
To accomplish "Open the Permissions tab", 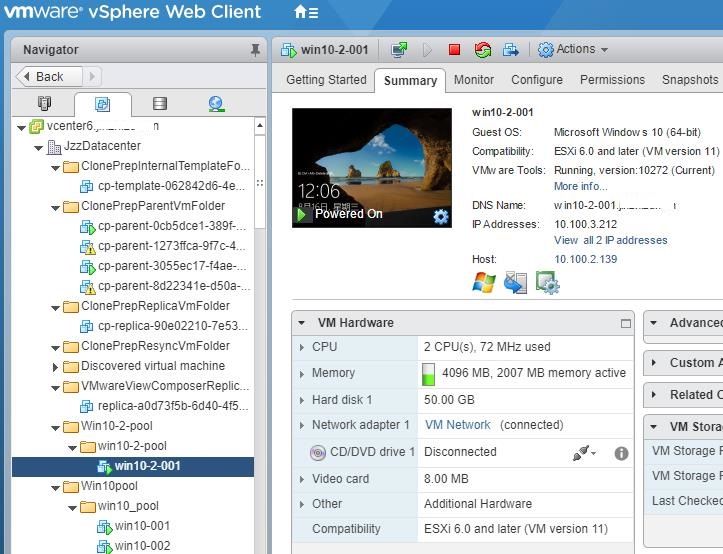I will pos(612,80).
